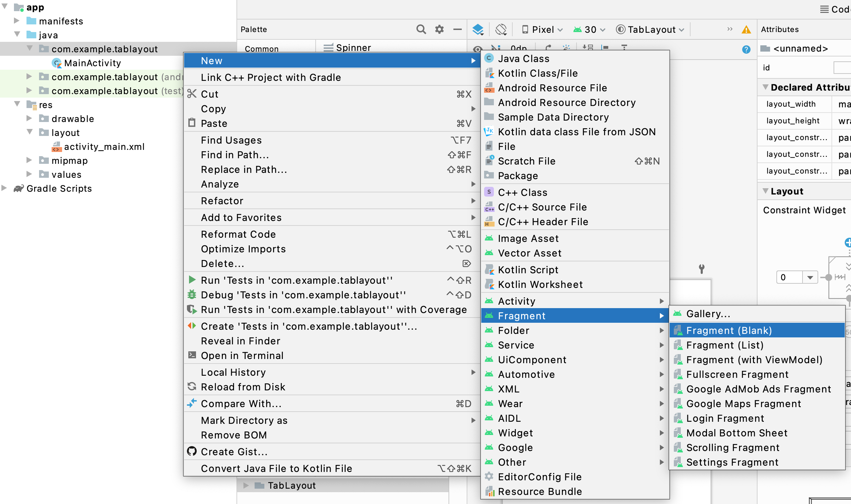The height and width of the screenshot is (504, 851).
Task: Click the yellow warning triangle icon
Action: coord(746,30)
